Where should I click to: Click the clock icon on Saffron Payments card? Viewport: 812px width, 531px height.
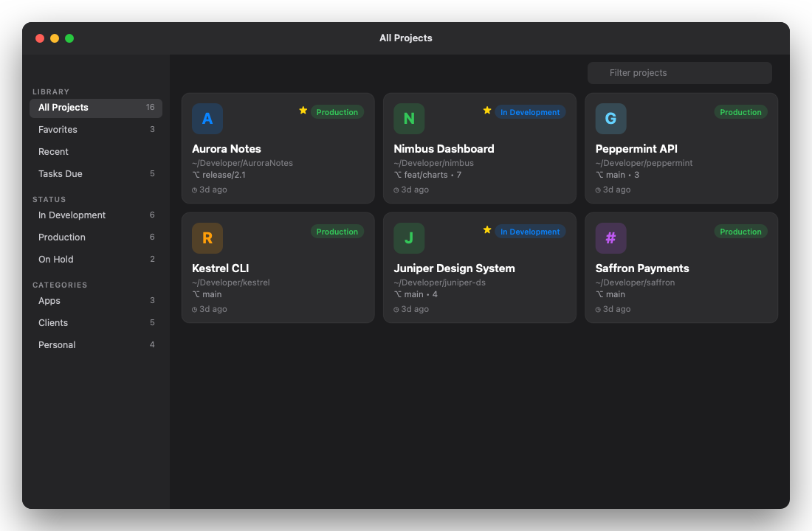click(598, 310)
